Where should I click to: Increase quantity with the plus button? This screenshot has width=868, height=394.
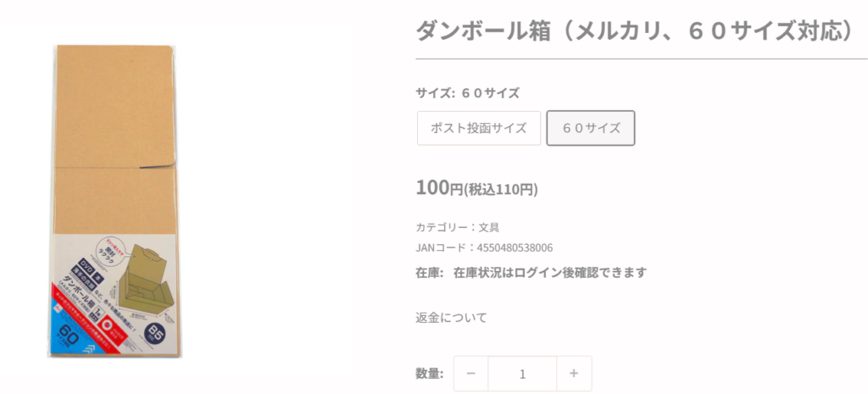point(574,374)
